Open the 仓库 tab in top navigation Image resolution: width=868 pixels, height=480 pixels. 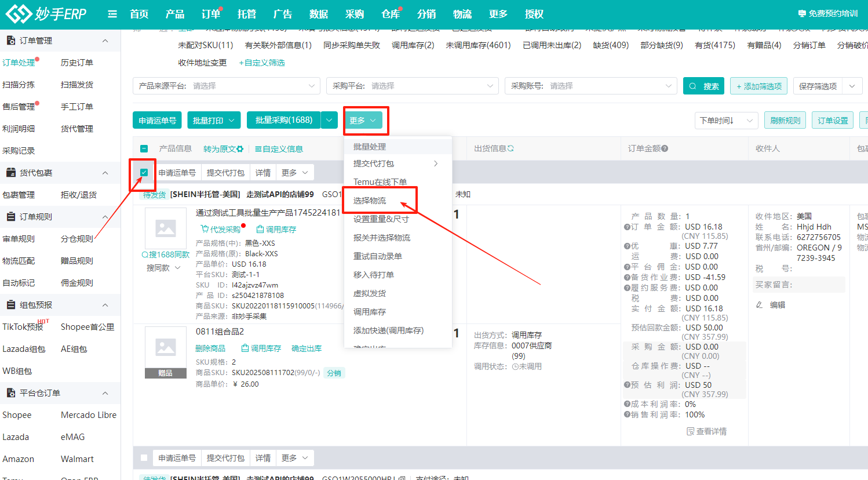click(390, 14)
